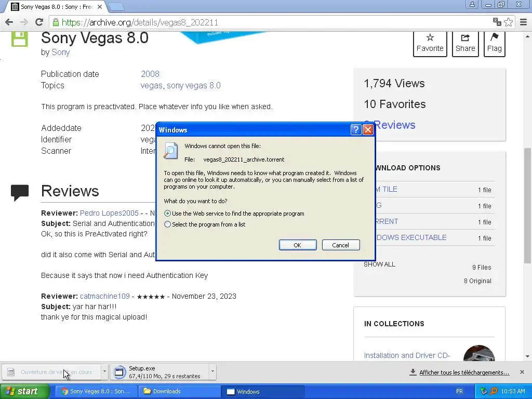Open the Chrome hamburger menu

coord(524,22)
